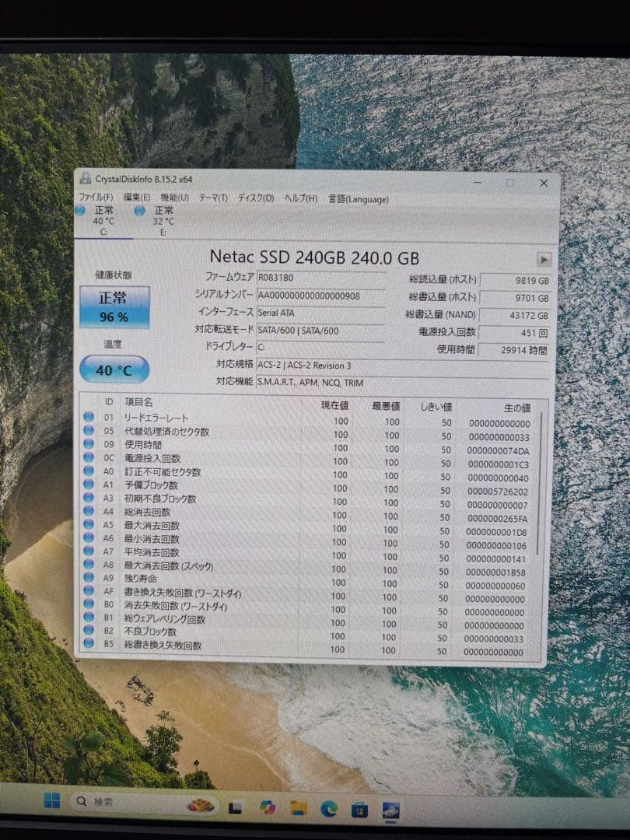Open the ヘルプ(H) menu
The image size is (630, 840).
(300, 199)
